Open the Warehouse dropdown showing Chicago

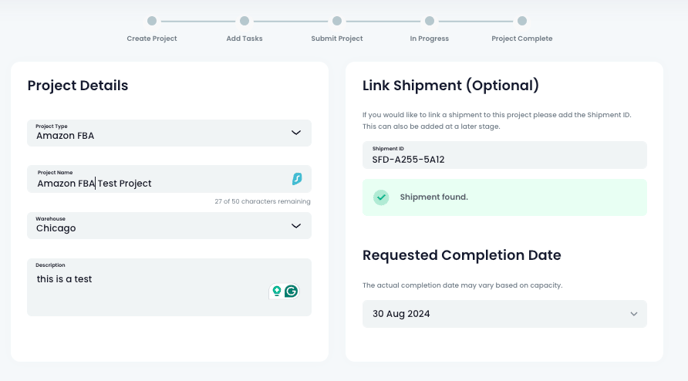tap(169, 226)
